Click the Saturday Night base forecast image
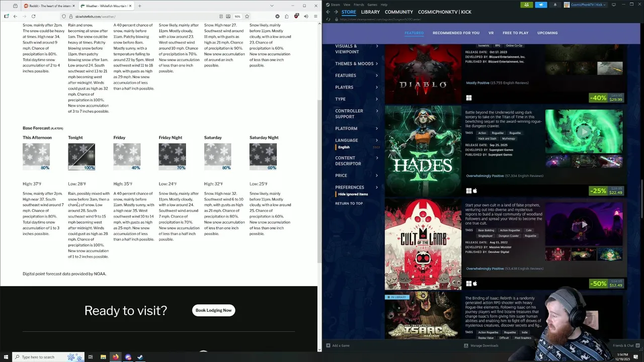The image size is (644, 362). point(263,157)
